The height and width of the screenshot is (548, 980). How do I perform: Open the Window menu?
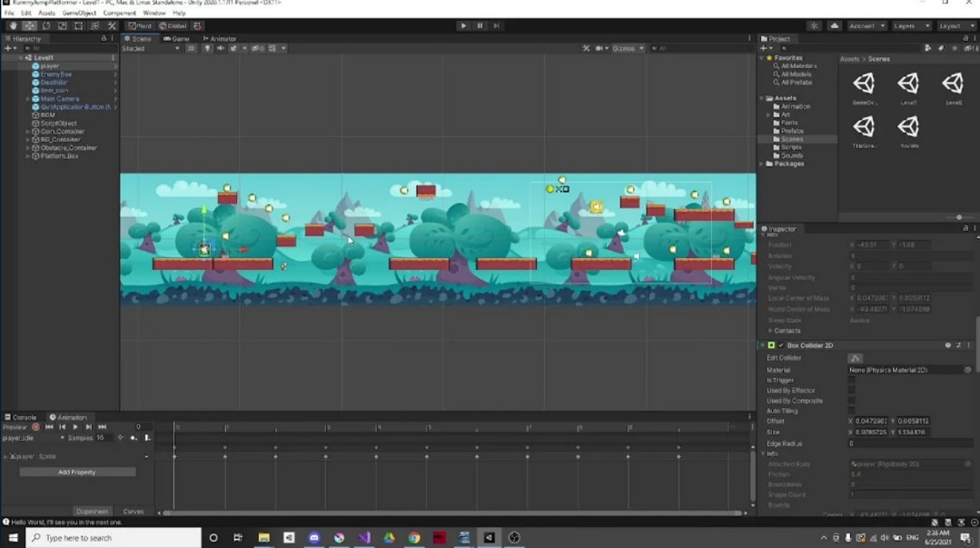[153, 13]
